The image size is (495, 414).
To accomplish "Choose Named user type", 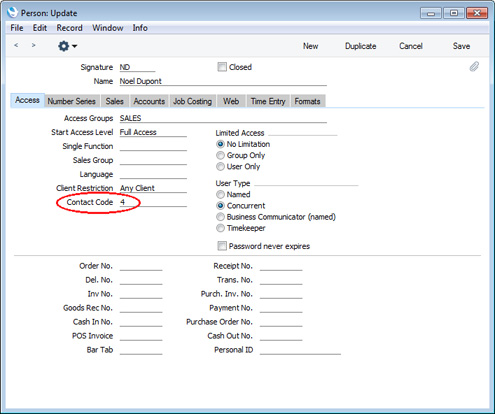I will point(220,194).
